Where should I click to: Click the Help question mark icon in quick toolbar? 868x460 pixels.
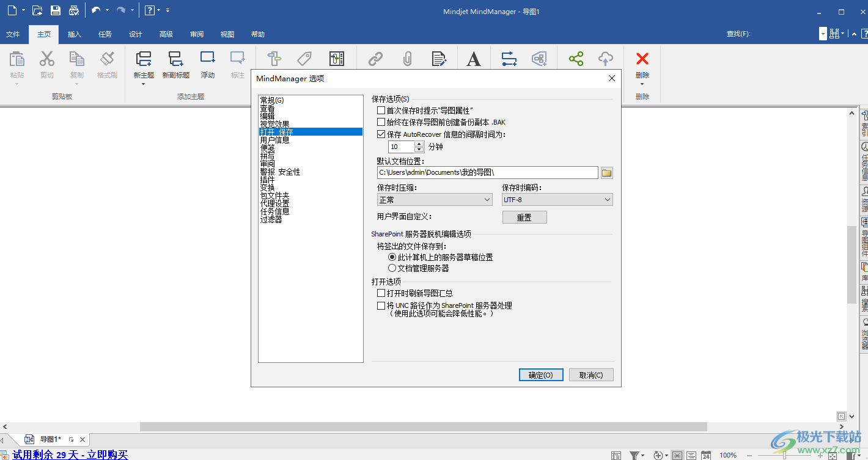click(149, 10)
